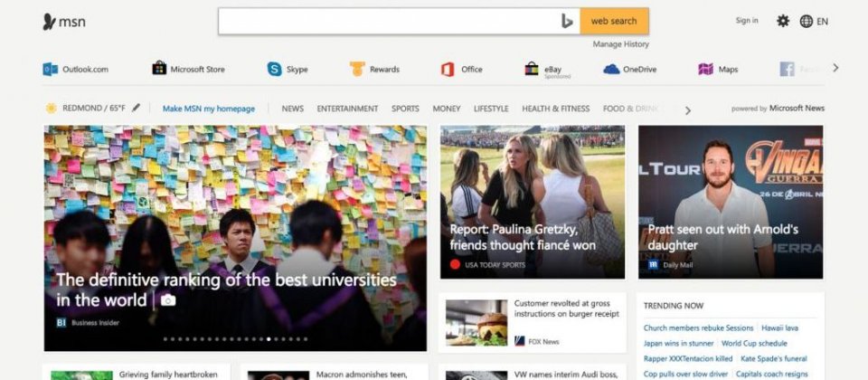Image resolution: width=868 pixels, height=380 pixels.
Task: Open trending topic Capitals coach resigns
Action: (771, 374)
